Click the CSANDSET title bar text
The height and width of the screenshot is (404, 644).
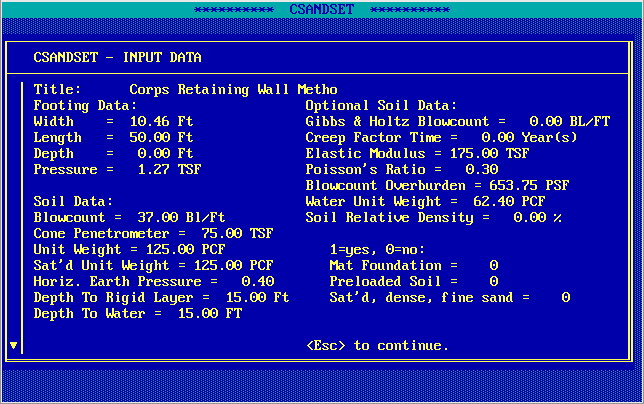321,9
